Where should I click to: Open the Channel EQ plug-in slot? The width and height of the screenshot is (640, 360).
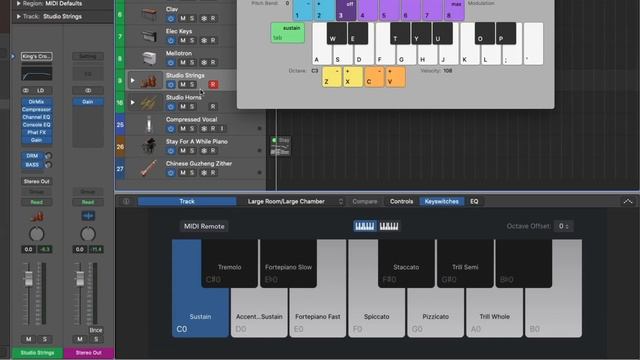coord(37,117)
